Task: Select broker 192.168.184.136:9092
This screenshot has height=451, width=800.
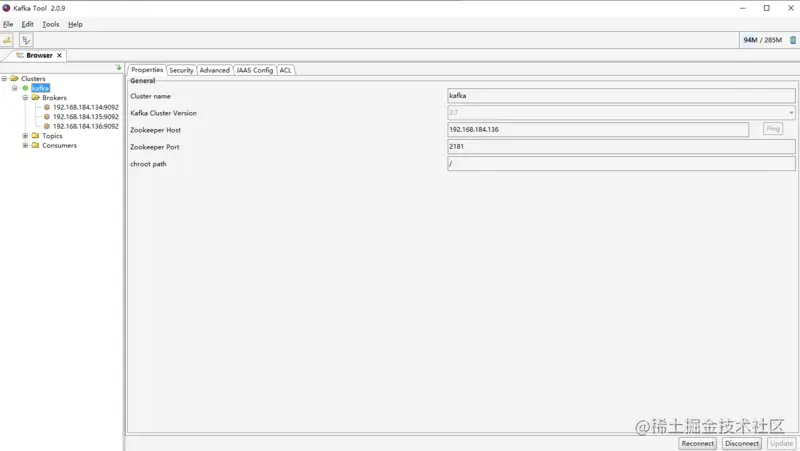Action: (x=86, y=126)
